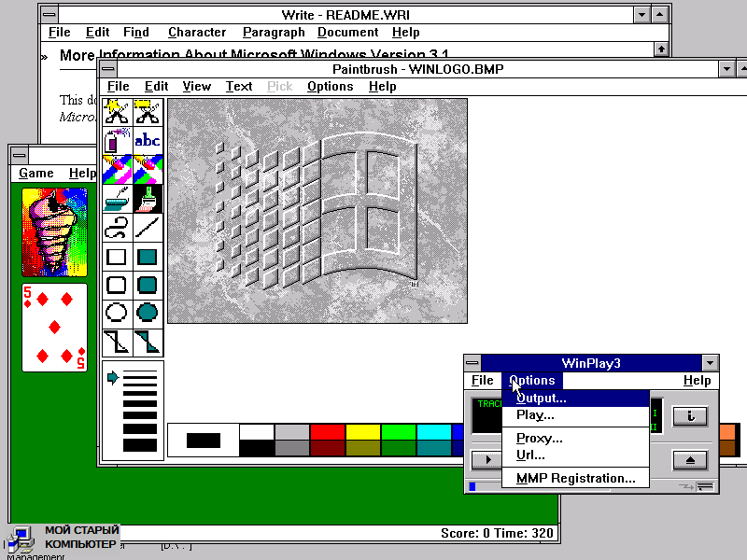
Task: Select Proxy... in the Options dropdown
Action: click(x=539, y=439)
